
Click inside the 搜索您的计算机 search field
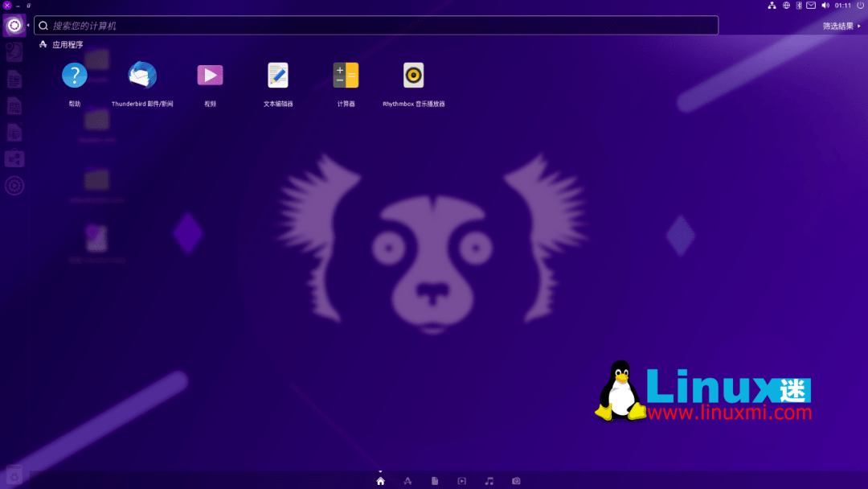coord(321,25)
